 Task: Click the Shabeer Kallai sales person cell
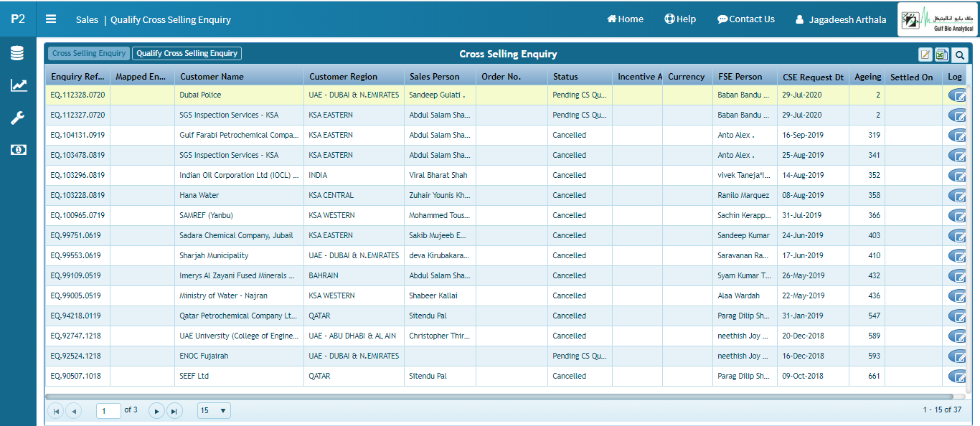coord(440,295)
